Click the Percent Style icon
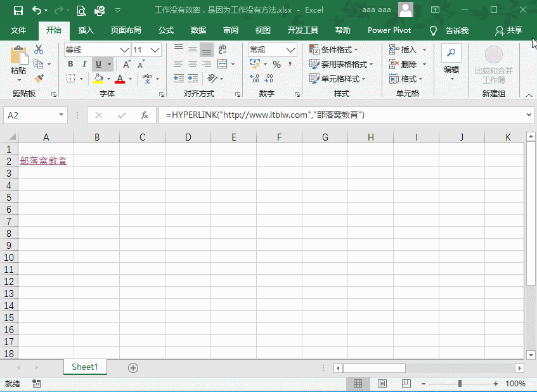This screenshot has width=537, height=392. tap(276, 64)
